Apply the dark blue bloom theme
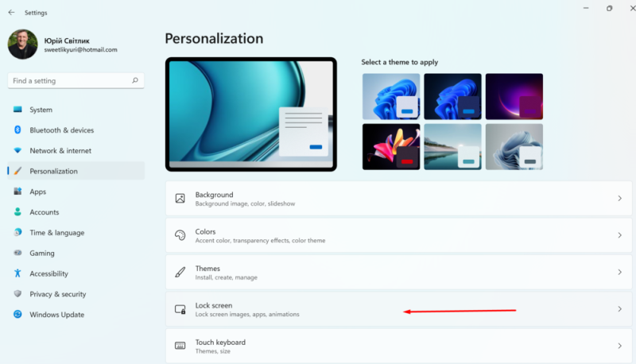Viewport: 636px width, 364px height. pyautogui.click(x=452, y=96)
